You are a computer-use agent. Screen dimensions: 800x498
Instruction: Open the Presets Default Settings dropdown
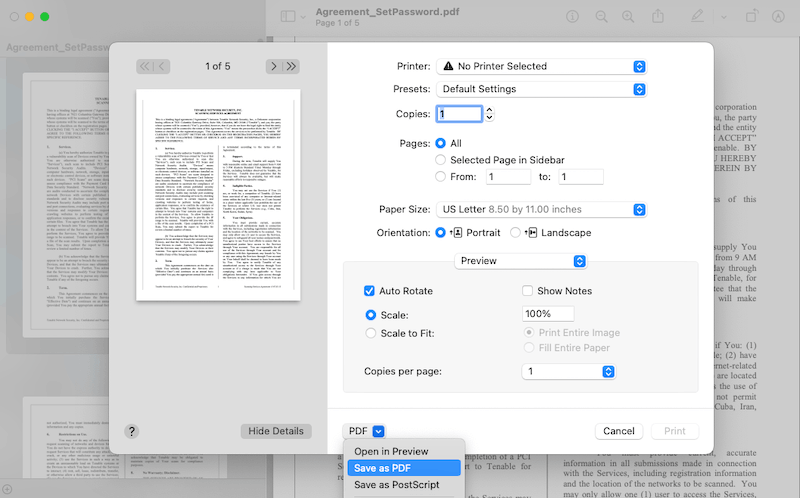541,89
